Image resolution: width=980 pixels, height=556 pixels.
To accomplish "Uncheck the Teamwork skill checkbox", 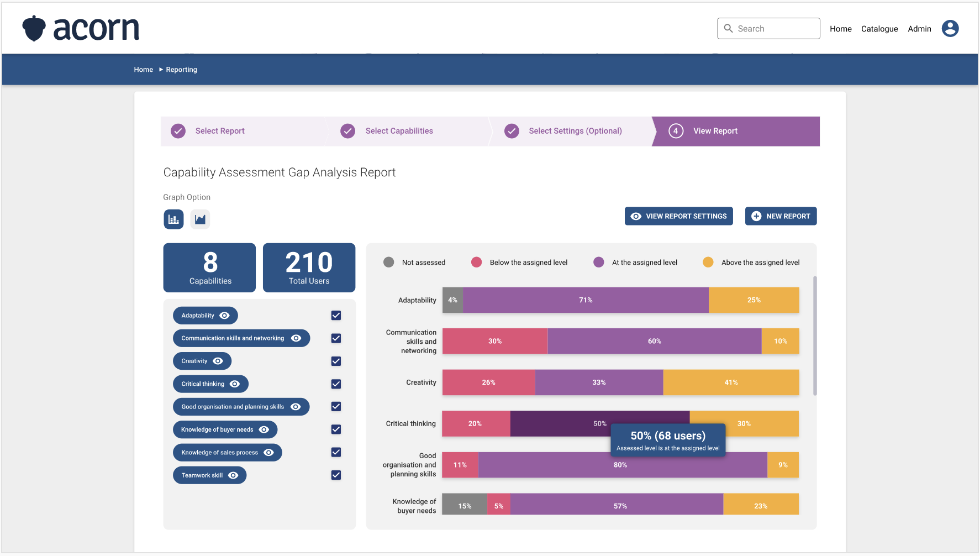I will click(335, 475).
